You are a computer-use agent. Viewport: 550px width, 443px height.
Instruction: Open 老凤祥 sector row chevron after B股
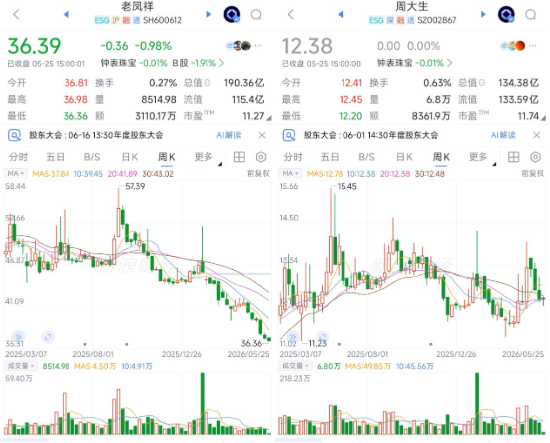[221, 63]
